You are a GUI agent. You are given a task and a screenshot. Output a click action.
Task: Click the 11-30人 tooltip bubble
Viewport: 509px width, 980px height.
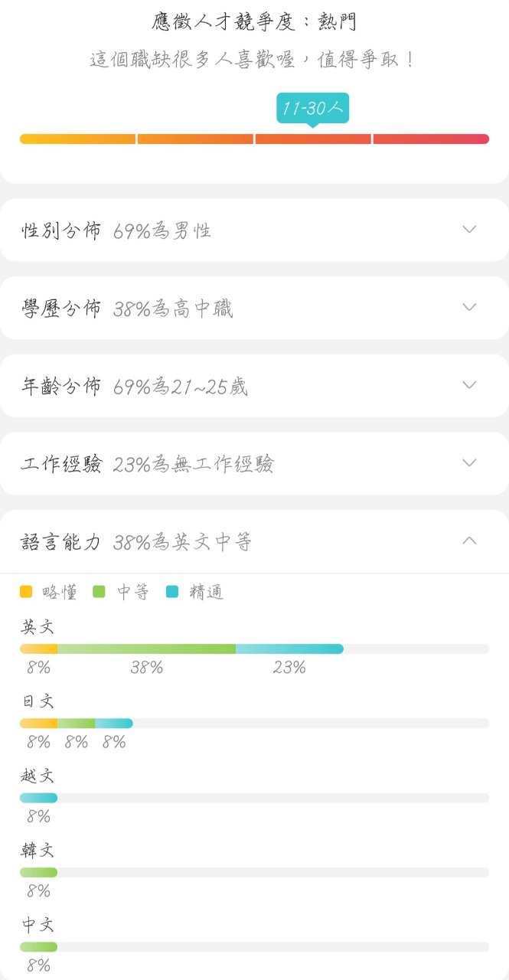(x=312, y=109)
